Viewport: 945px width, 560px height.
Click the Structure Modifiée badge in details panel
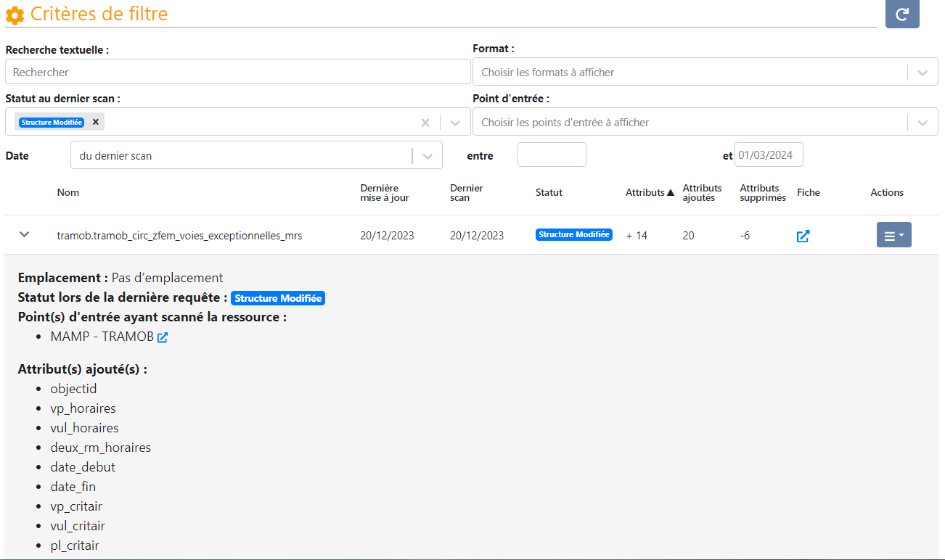click(x=278, y=298)
